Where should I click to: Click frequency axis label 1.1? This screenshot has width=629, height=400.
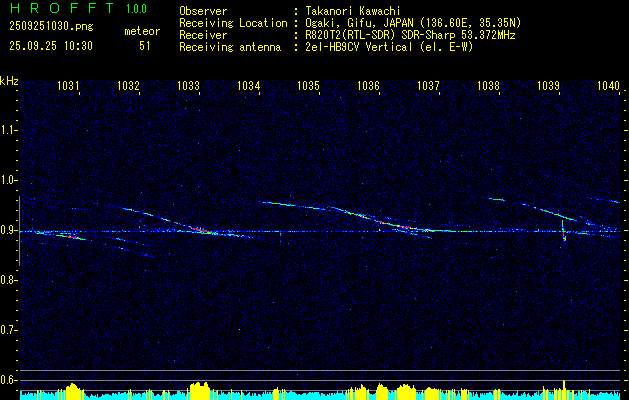pos(8,130)
